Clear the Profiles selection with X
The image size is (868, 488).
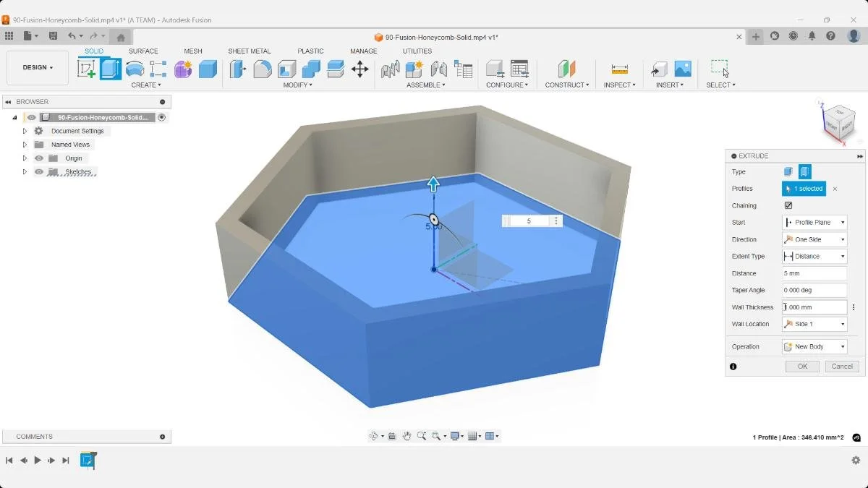(x=835, y=189)
